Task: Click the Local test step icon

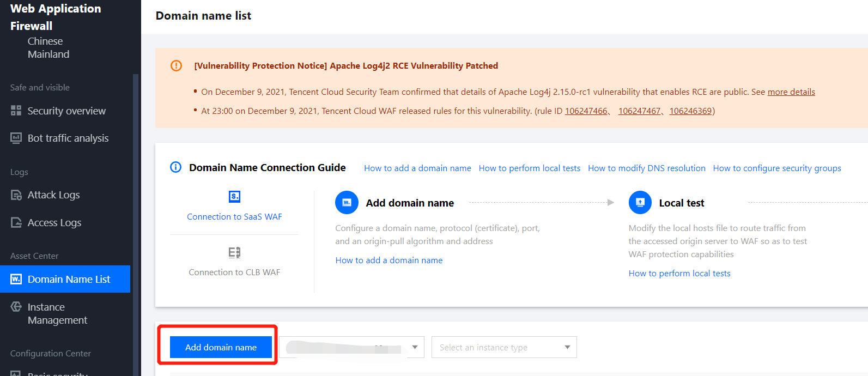Action: coord(640,203)
